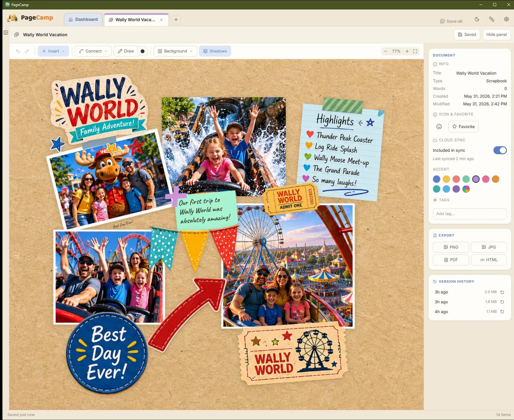
Task: Click the '14 items' status text
Action: click(x=503, y=415)
